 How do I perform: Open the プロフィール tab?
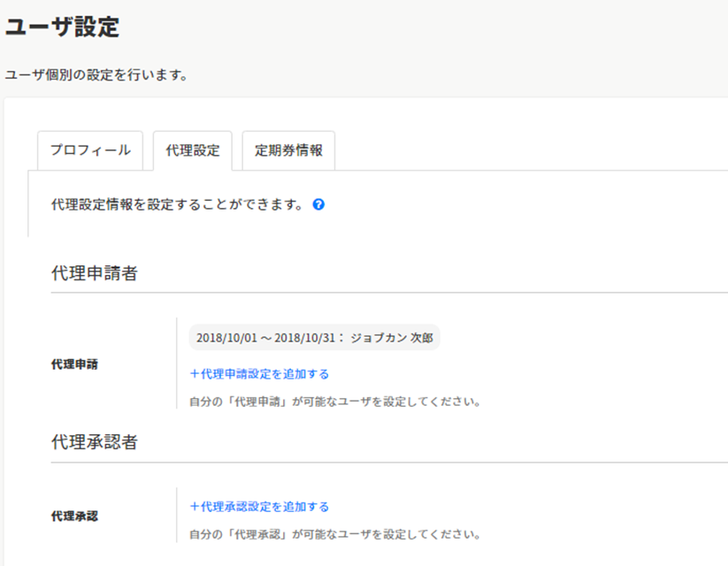(90, 150)
